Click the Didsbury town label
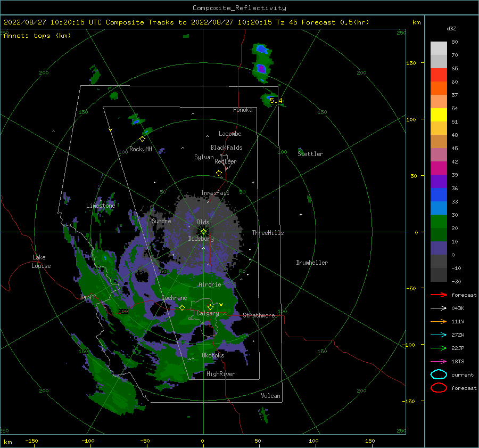479x448 pixels. click(x=201, y=239)
